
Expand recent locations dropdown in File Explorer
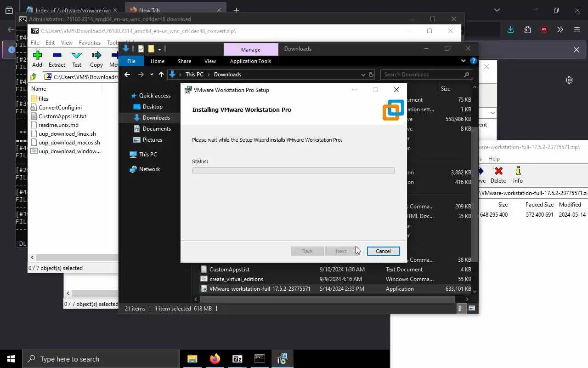(152, 75)
